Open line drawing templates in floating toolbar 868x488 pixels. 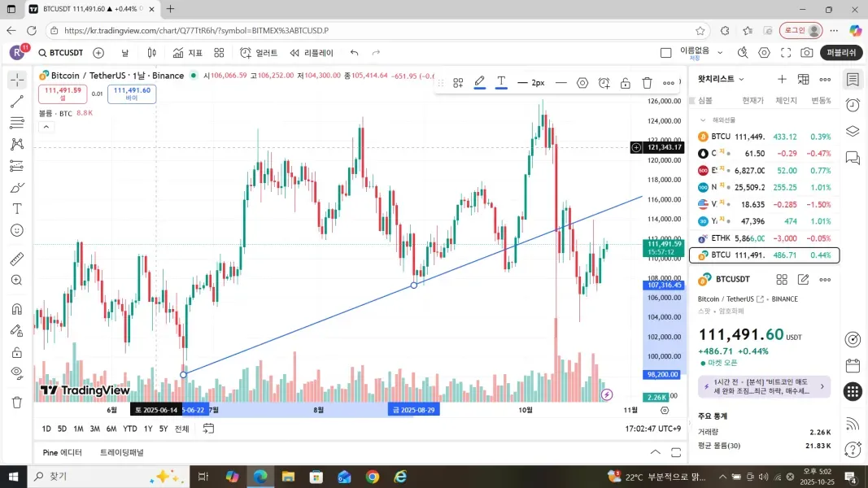458,83
